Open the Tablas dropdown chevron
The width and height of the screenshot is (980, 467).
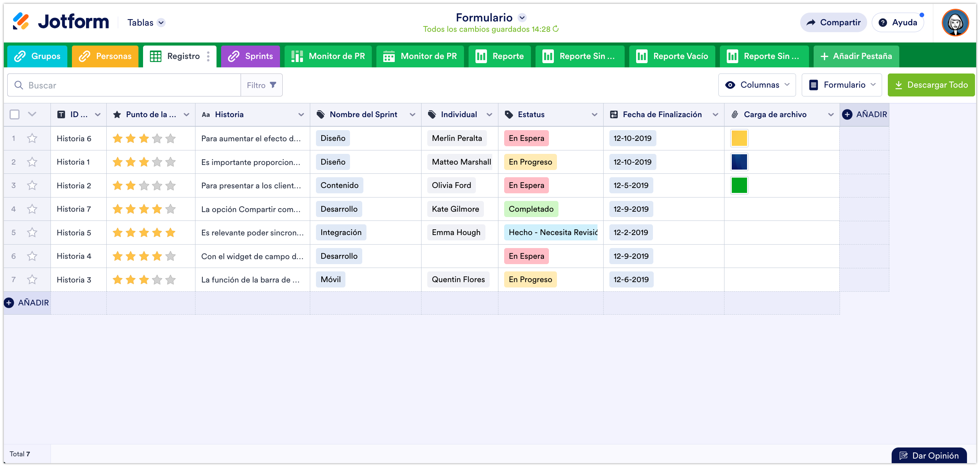point(161,23)
